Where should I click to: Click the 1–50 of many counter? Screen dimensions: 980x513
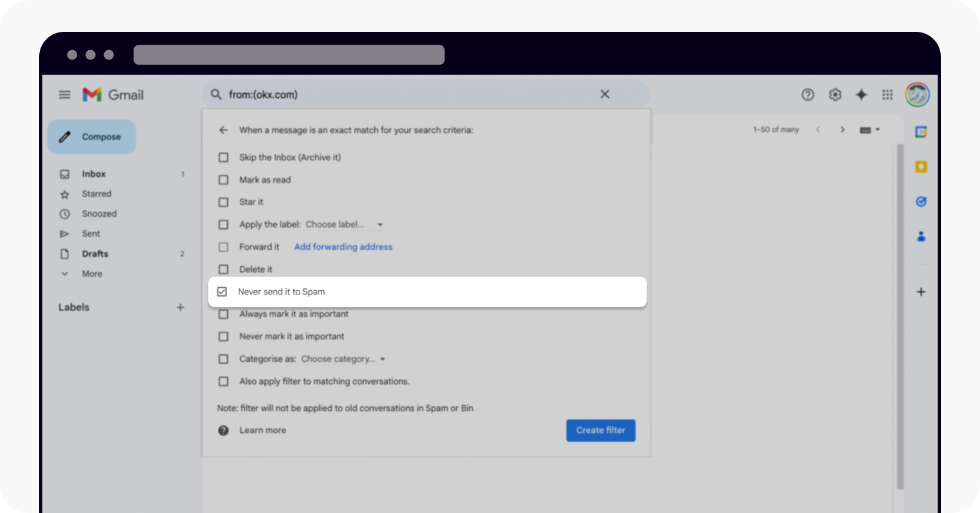[x=776, y=130]
